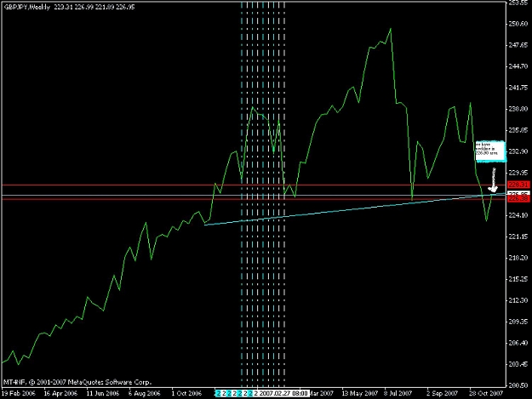Click the 19 Feb 2006 date label
The image size is (532, 399).
pyautogui.click(x=19, y=393)
